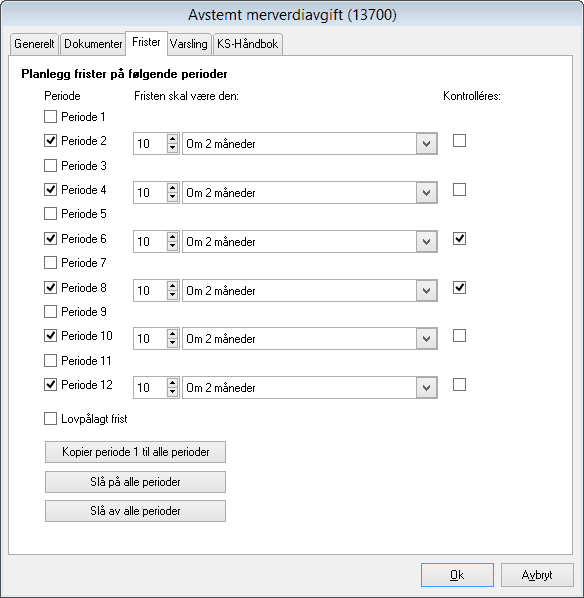The height and width of the screenshot is (598, 584).
Task: Click 'Slå av alle perioder' button
Action: (135, 511)
